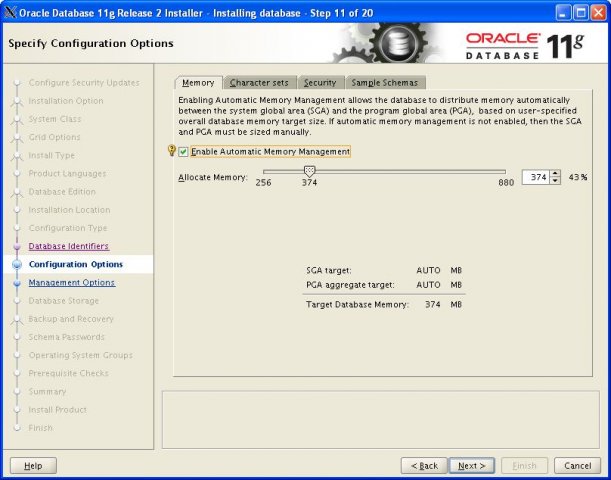This screenshot has width=611, height=480.
Task: Click the Help button
Action: pyautogui.click(x=33, y=466)
